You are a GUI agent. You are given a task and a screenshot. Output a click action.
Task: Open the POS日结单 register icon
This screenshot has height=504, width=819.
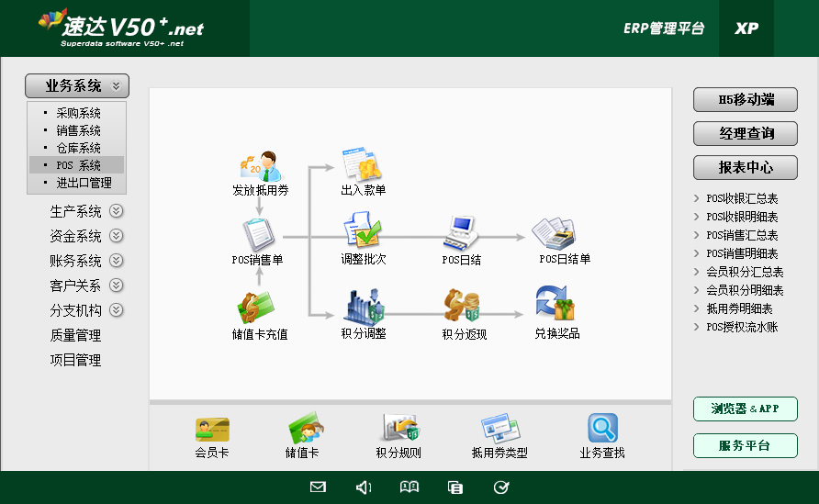[x=555, y=233]
